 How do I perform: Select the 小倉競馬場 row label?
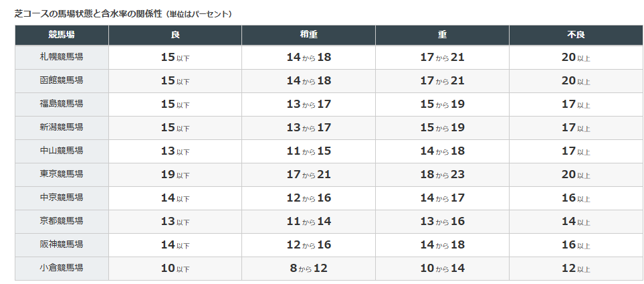(x=62, y=268)
